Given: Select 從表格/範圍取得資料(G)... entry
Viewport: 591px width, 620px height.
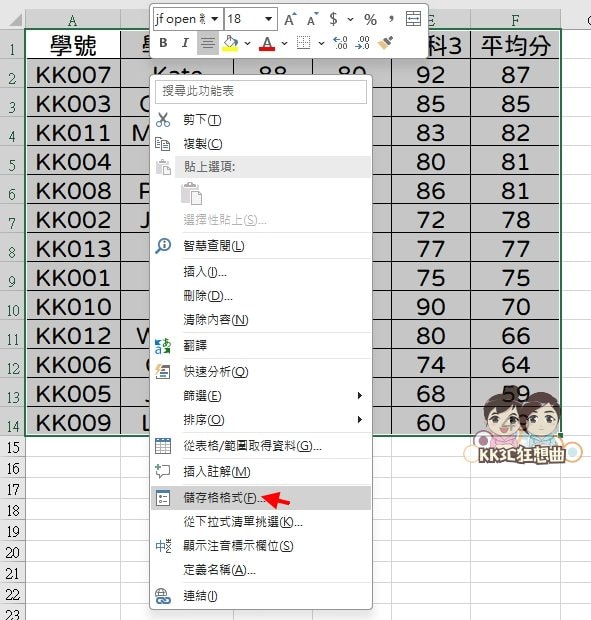Looking at the screenshot, I should [x=261, y=446].
